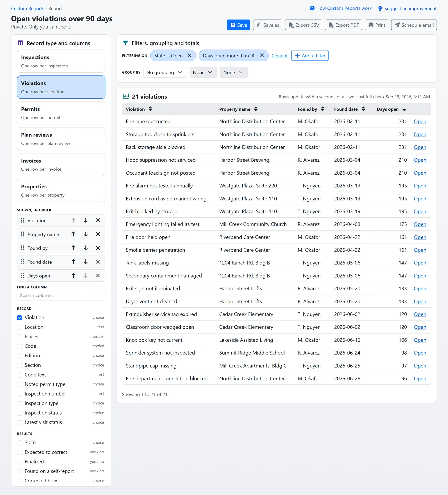448x495 pixels.
Task: Check the Location column checkbox
Action: click(19, 327)
